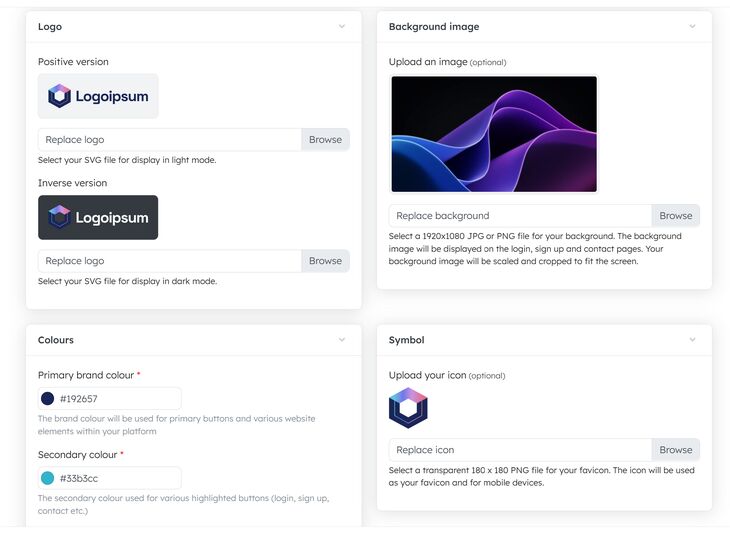The image size is (730, 541).
Task: Click the primary brand colour swatch
Action: pyautogui.click(x=48, y=399)
